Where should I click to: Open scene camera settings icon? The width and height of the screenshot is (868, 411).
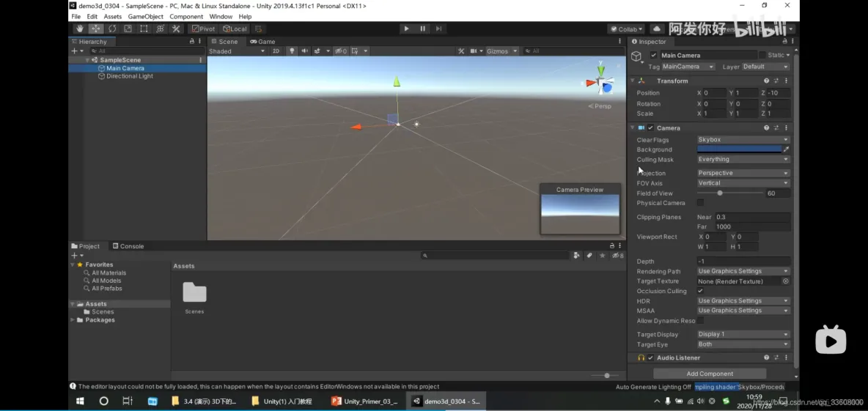(474, 51)
